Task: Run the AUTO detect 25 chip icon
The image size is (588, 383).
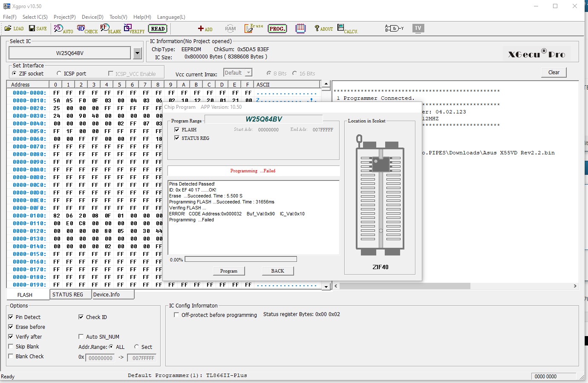Action: point(63,29)
